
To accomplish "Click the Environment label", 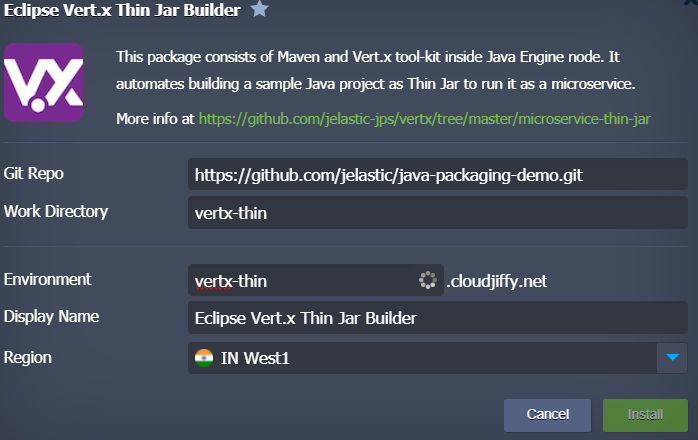I will (48, 280).
